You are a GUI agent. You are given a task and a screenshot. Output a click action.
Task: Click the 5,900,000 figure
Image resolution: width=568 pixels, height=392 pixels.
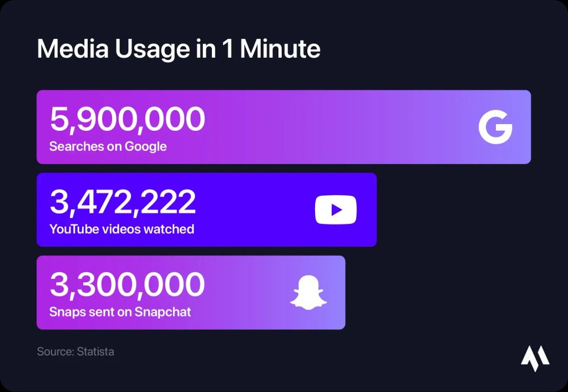127,119
